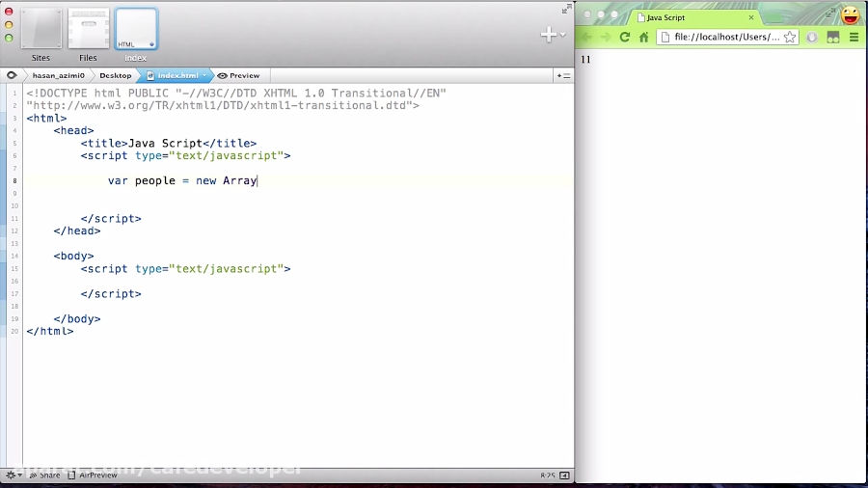Toggle fullscreen arrows in editor window
Viewport: 868px width, 488px height.
click(x=566, y=9)
